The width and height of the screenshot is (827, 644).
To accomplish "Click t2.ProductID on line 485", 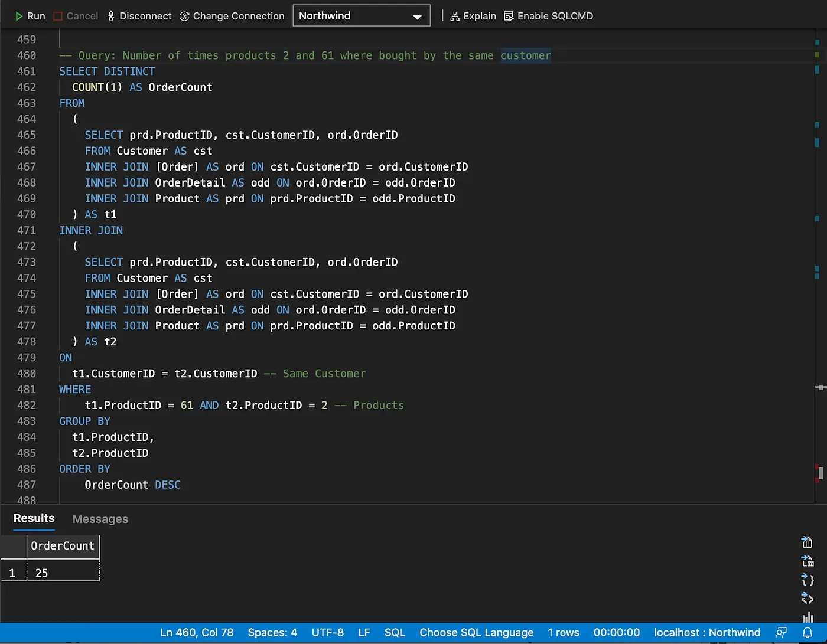I will pyautogui.click(x=110, y=453).
